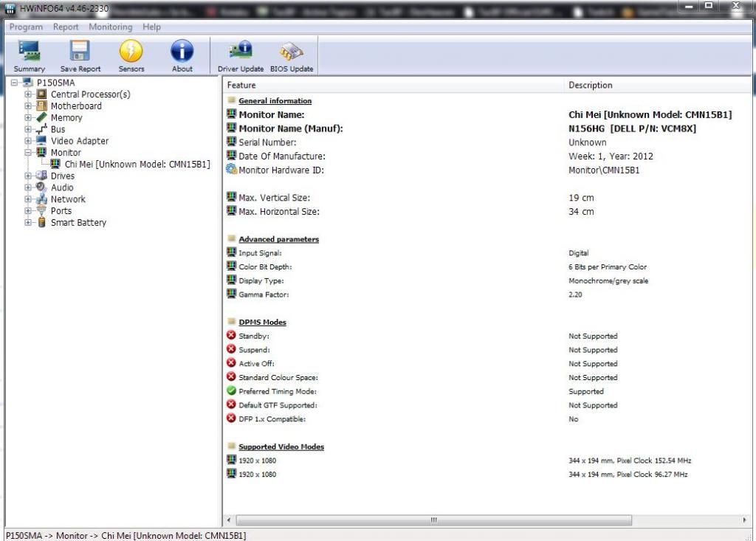This screenshot has width=756, height=541.
Task: Click the Save Report floppy icon
Action: coord(80,51)
